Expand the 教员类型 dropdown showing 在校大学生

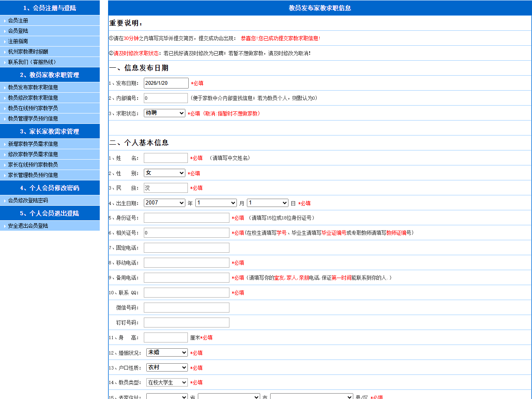167,382
